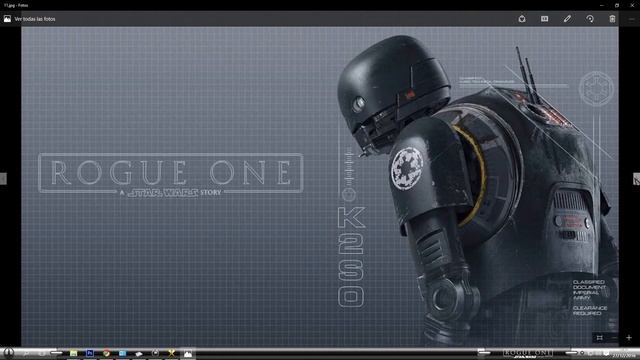Click 'Ver todas las fotos' back link
Image resolution: width=640 pixels, height=360 pixels.
35,19
